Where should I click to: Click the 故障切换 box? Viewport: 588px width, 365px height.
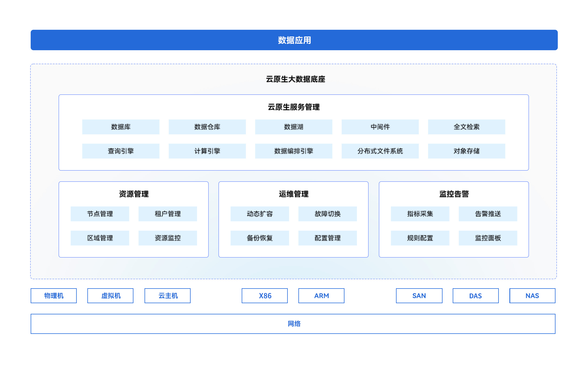[x=328, y=214]
